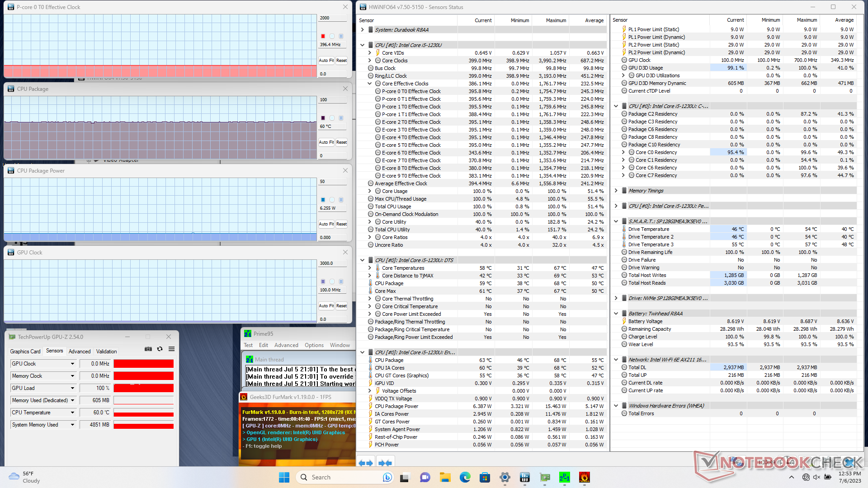Image resolution: width=868 pixels, height=488 pixels.
Task: Open network status tray icon
Action: point(806,477)
